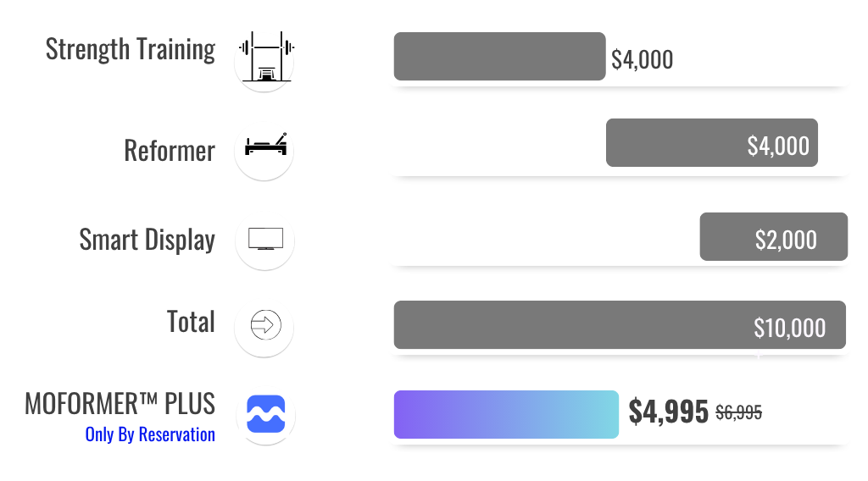Click the Strength Training barbell rack icon
This screenshot has width=868, height=481.
[x=265, y=57]
